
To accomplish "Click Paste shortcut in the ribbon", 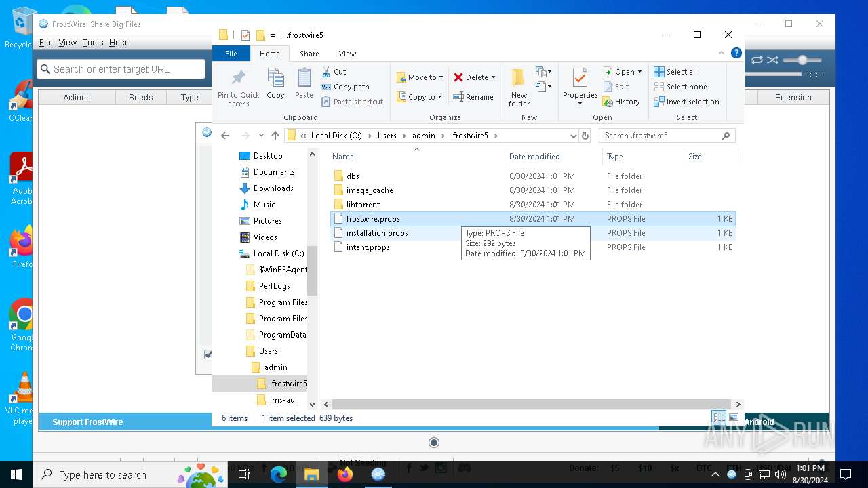I will pyautogui.click(x=353, y=102).
